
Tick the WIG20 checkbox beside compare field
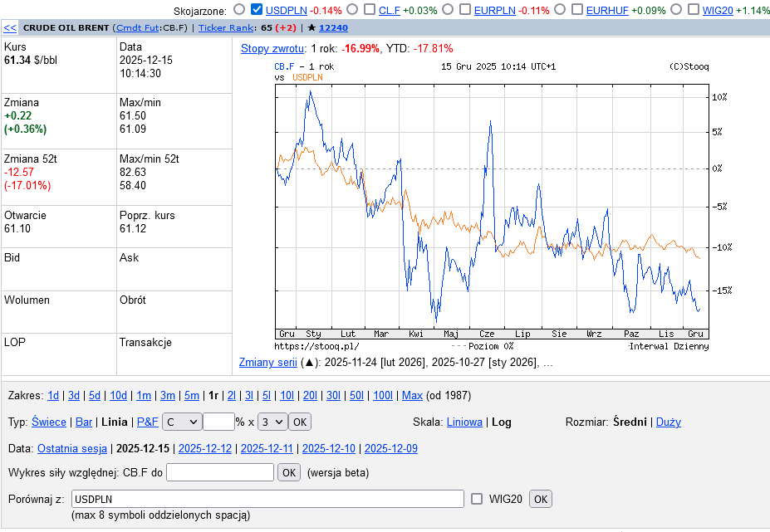tap(477, 499)
